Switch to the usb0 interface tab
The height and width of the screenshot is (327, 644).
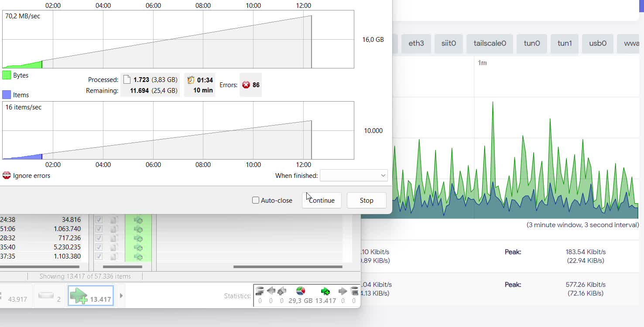(598, 43)
